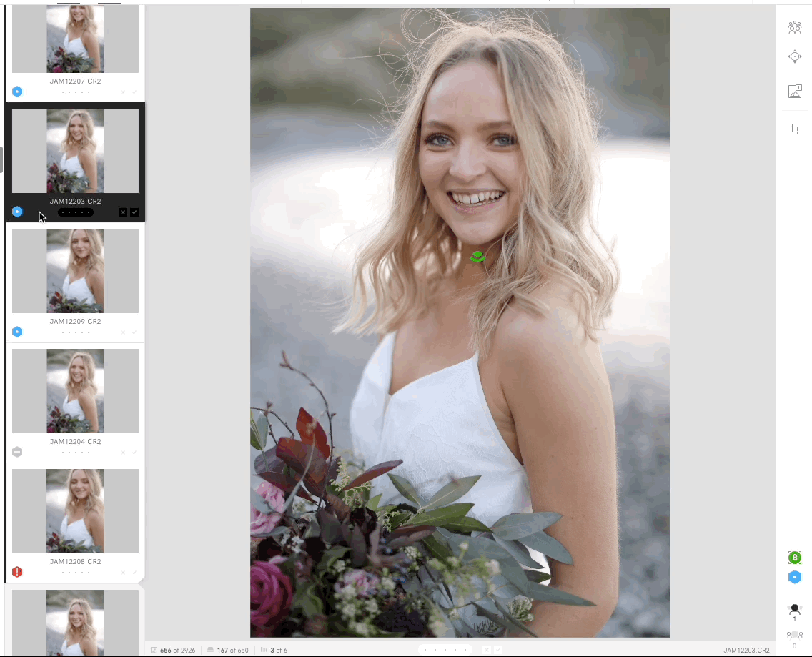This screenshot has width=812, height=657.
Task: Select the focus target tool icon
Action: click(x=794, y=56)
